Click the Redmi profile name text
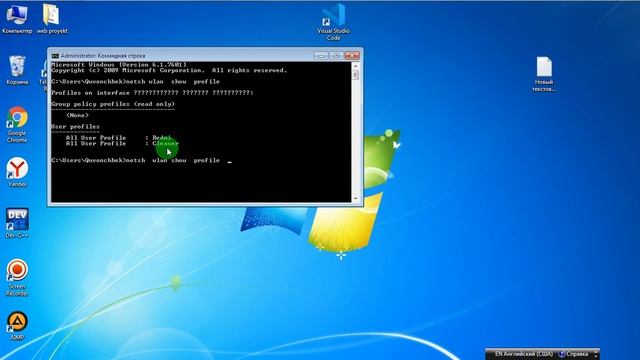 point(162,138)
